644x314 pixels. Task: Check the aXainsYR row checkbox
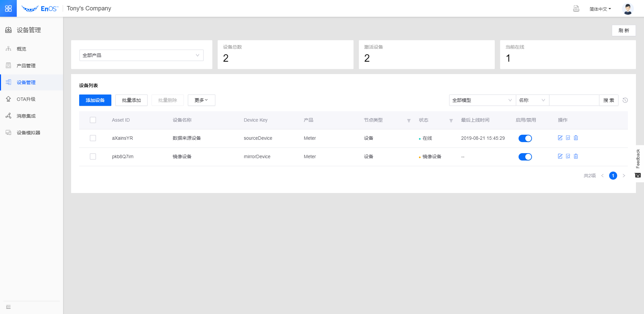pos(93,138)
